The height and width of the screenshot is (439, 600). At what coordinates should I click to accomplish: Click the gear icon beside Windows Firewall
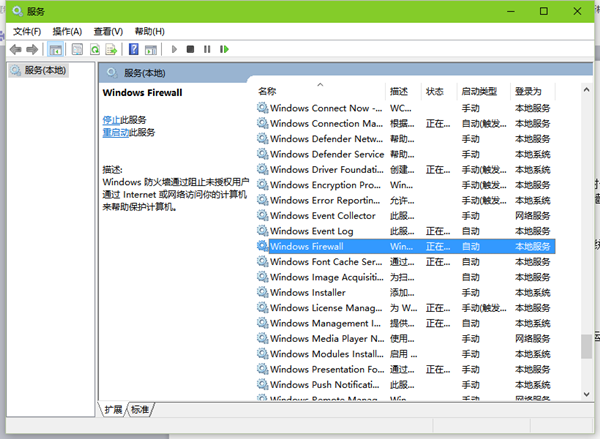(262, 246)
